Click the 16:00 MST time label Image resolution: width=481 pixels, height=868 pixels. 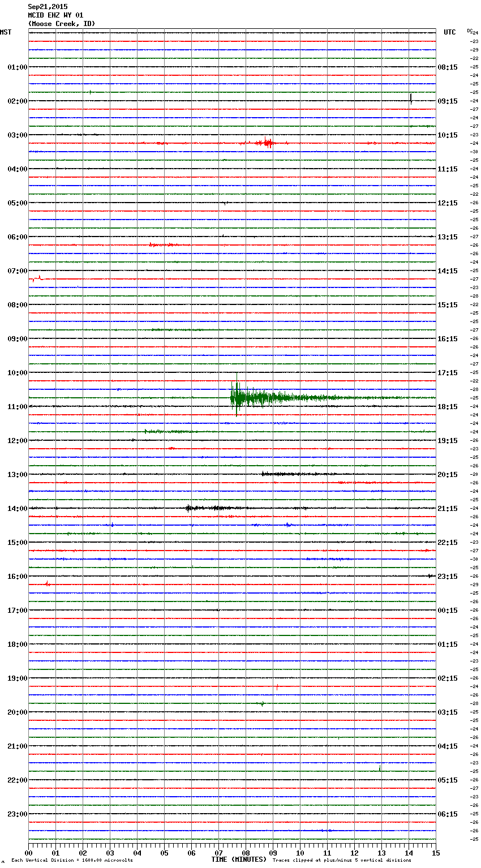pos(18,577)
